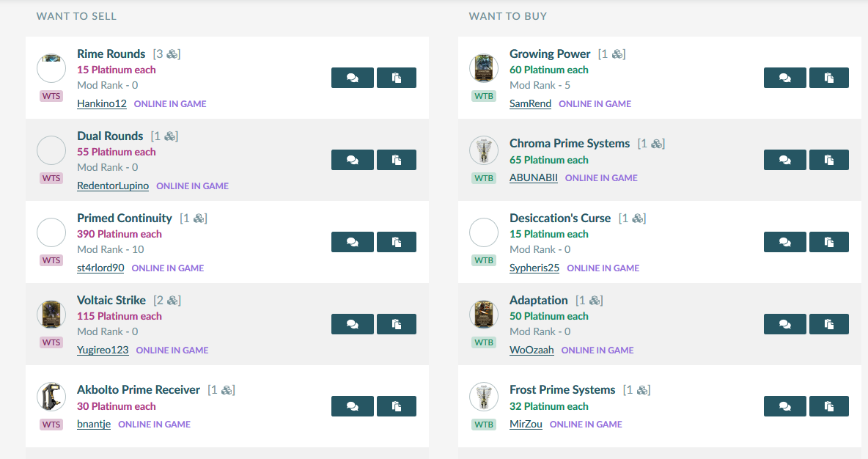This screenshot has height=459, width=868.
Task: View WoOzaah user profile
Action: 532,350
